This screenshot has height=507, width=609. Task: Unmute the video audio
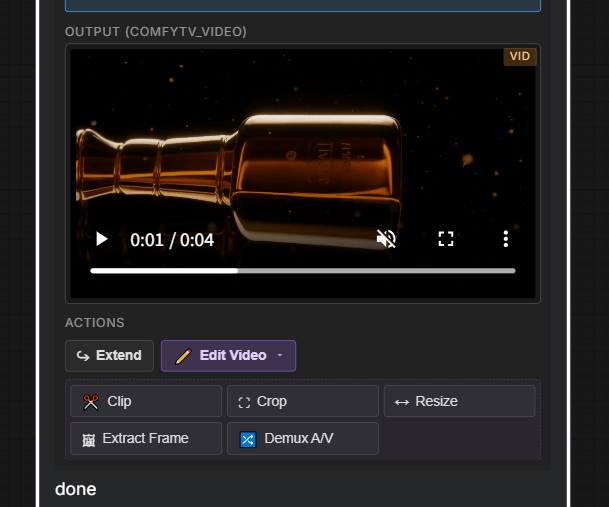[386, 239]
